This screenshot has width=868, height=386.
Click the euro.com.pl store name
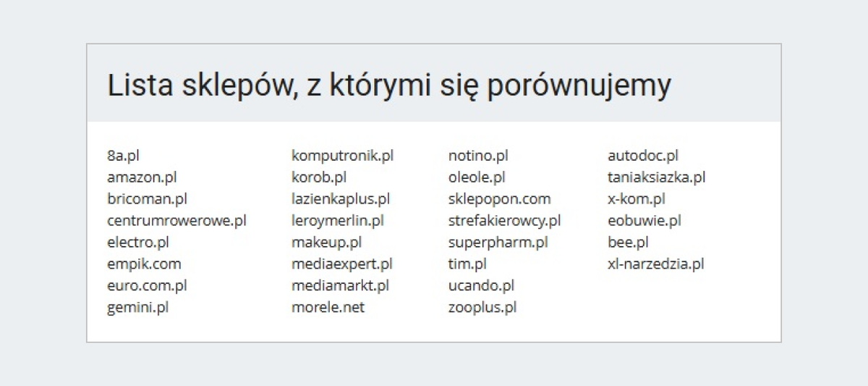click(147, 285)
